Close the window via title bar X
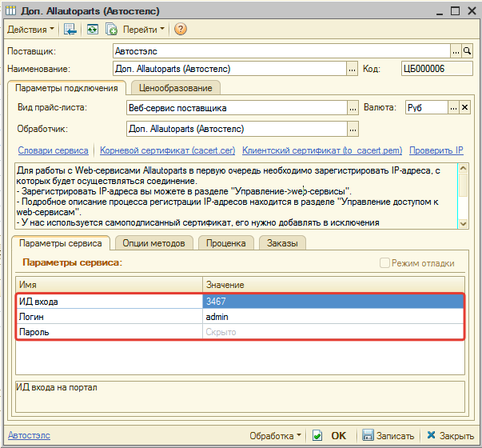Viewport: 482px width, 448px height. pos(472,11)
